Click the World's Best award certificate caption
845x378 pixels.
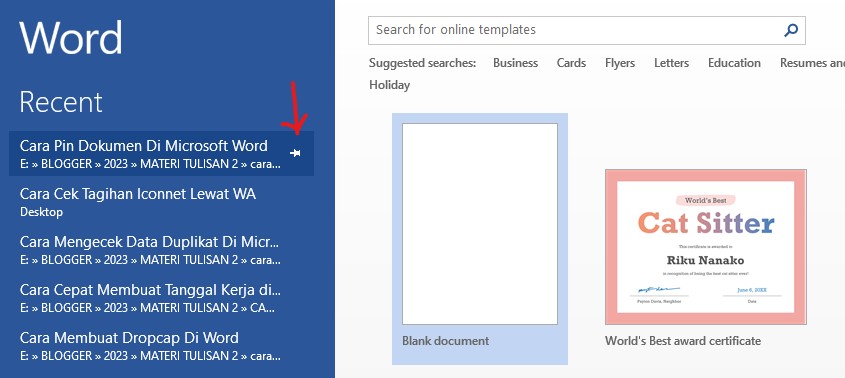tap(683, 341)
